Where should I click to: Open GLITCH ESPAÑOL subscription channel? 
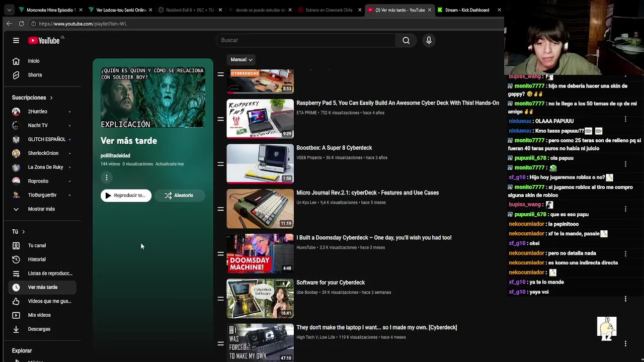(42, 139)
